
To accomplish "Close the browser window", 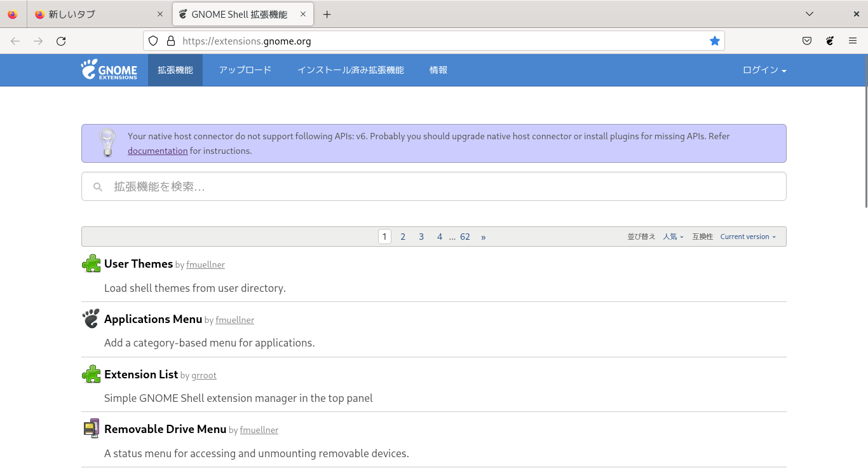I will [856, 14].
